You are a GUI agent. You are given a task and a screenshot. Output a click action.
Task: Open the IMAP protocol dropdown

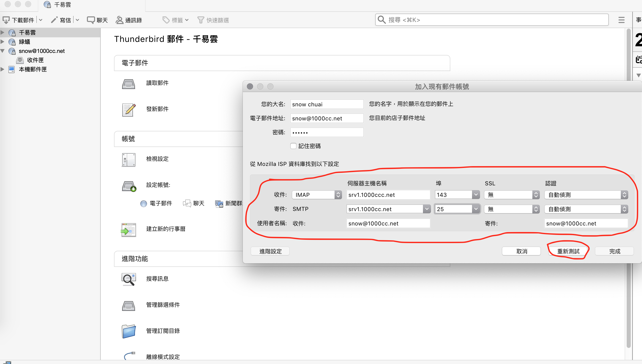point(317,195)
